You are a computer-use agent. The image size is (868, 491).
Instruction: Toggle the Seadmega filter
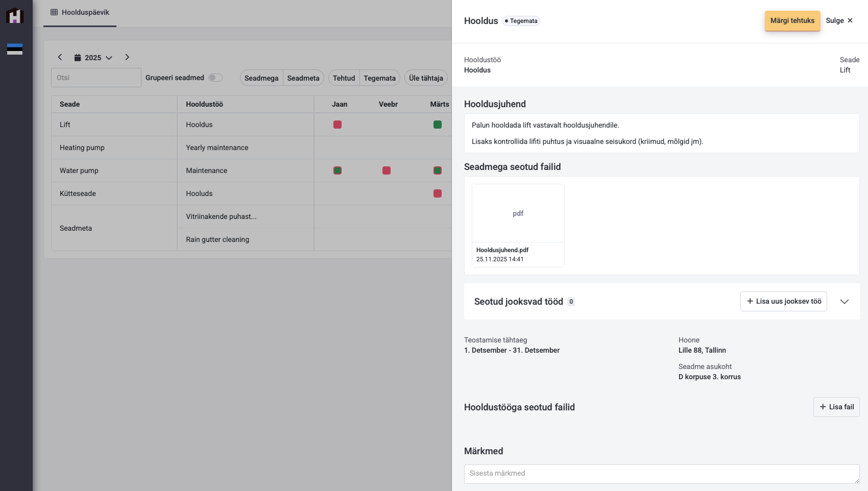[x=261, y=78]
